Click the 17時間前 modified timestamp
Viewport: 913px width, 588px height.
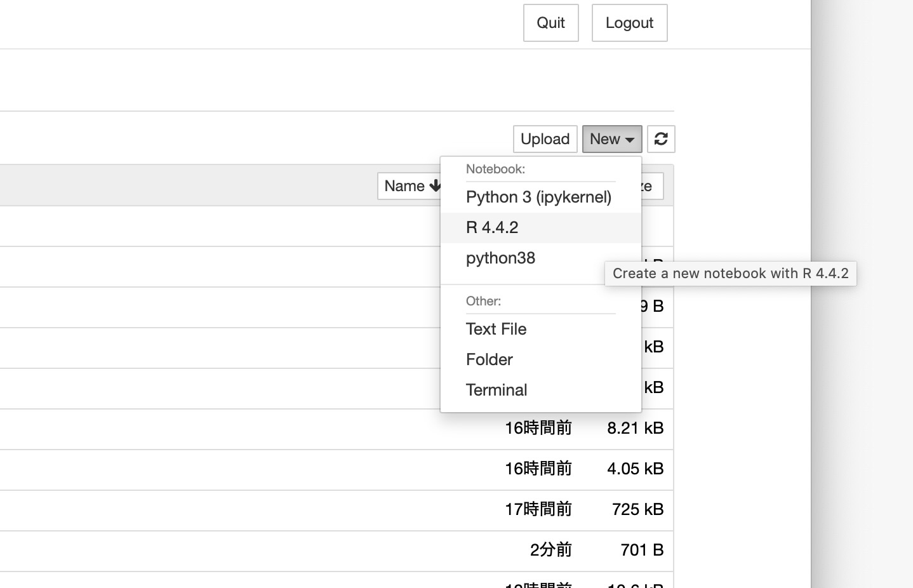pyautogui.click(x=538, y=510)
